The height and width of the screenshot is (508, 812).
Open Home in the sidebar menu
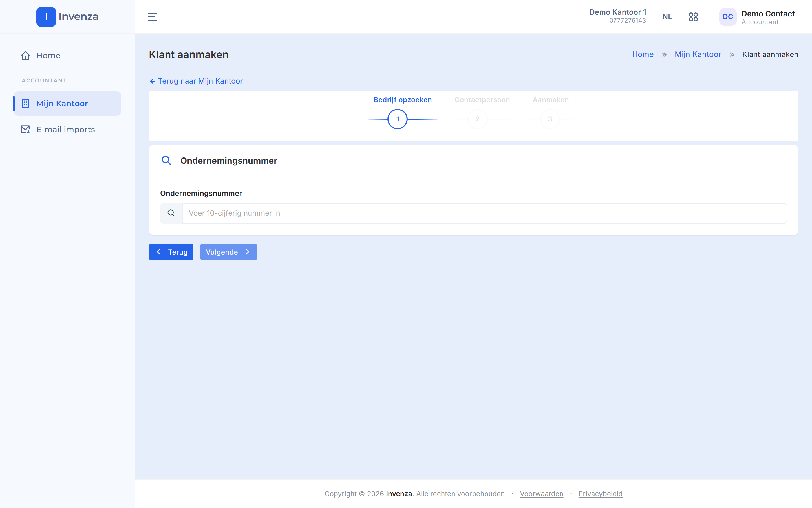tap(67, 55)
